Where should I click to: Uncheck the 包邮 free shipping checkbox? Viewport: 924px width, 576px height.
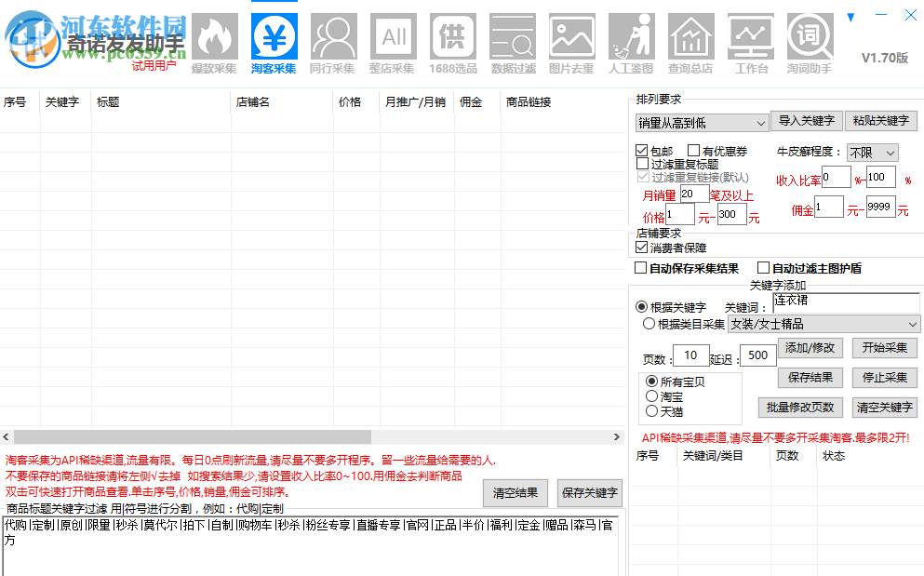click(x=641, y=149)
